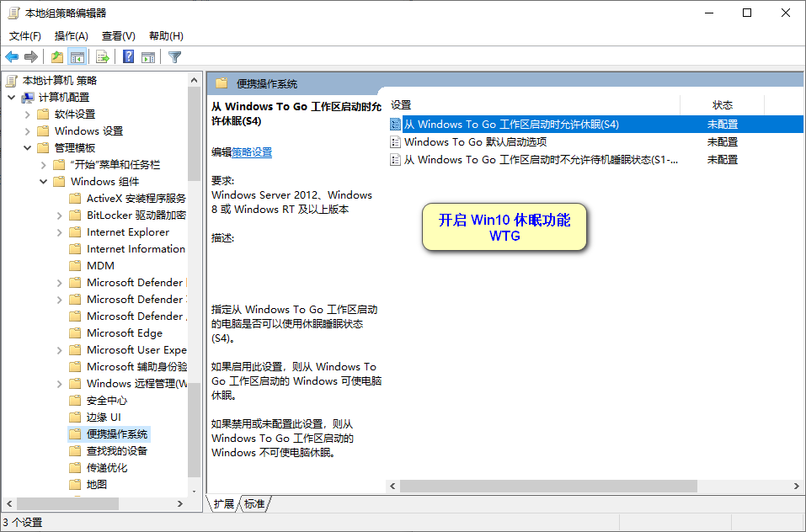The image size is (806, 532).
Task: Click tree pane horizontal scroll left arrow
Action: [x=9, y=503]
